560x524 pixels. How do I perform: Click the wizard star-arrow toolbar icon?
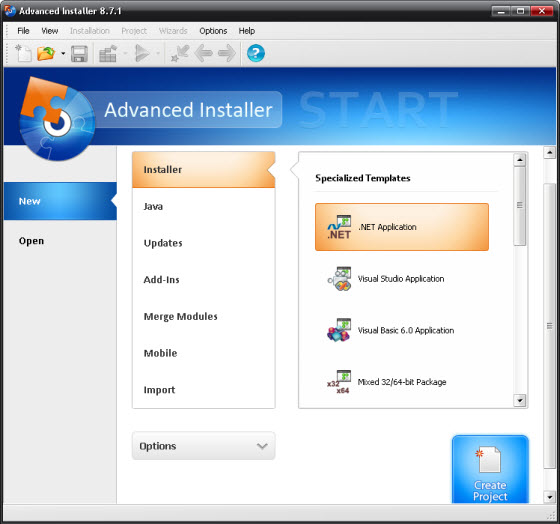[180, 54]
